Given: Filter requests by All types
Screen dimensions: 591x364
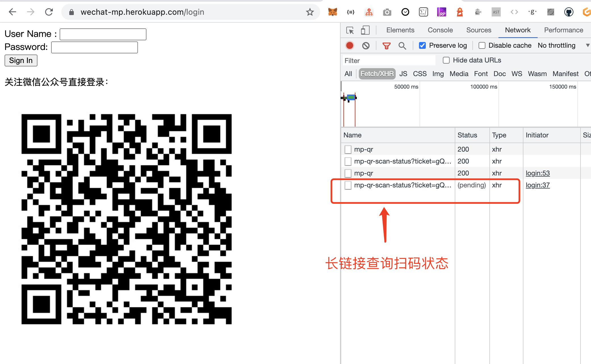Looking at the screenshot, I should pos(348,74).
